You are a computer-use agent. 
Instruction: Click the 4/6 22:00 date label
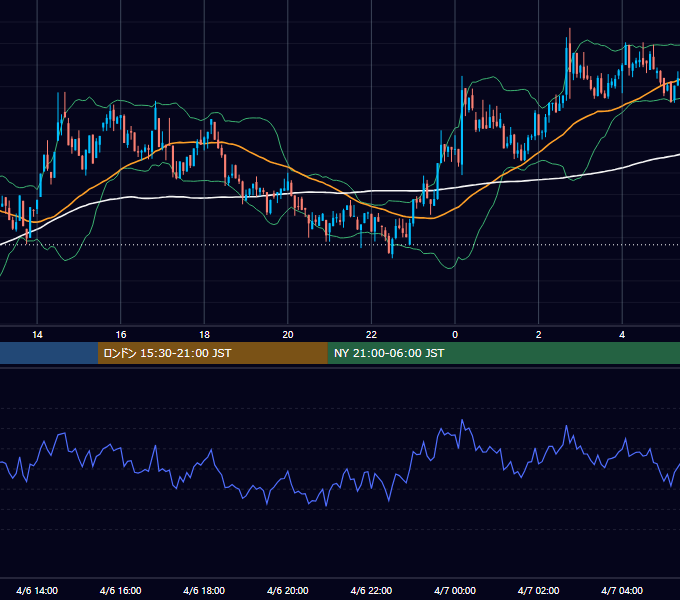371,590
